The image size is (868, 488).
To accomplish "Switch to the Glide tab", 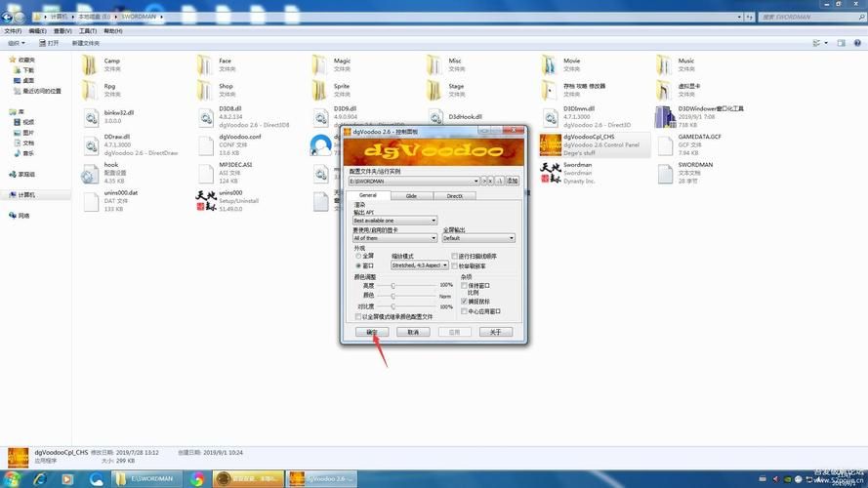I will [x=411, y=196].
